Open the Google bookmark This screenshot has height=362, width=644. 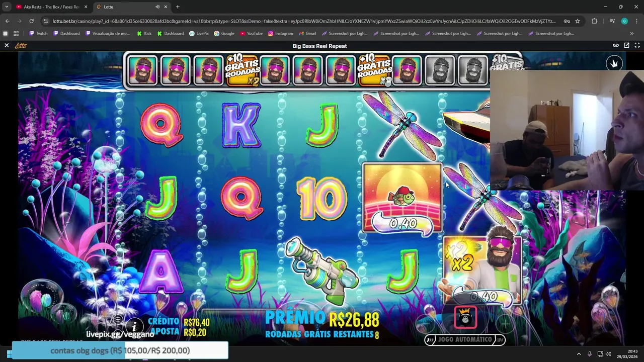pos(224,33)
